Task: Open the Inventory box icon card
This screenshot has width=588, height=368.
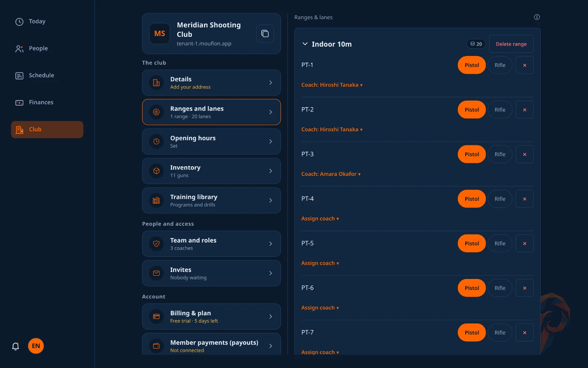Action: coord(211,171)
